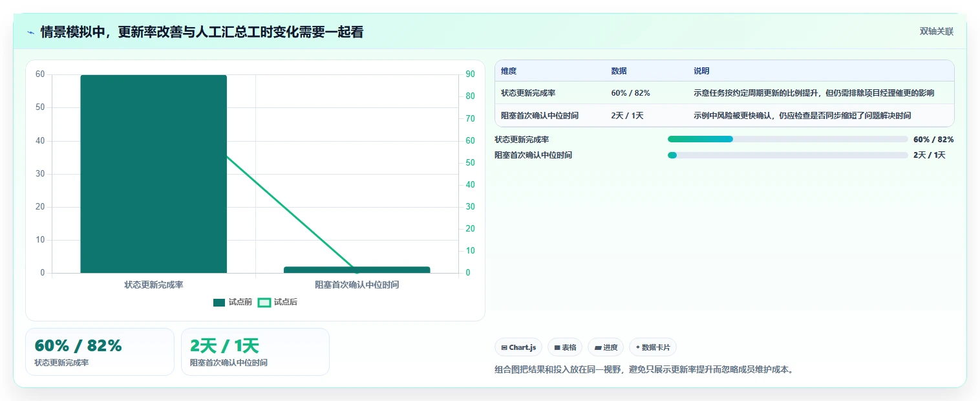Click the 状态更新完成率 label above the progress bars
This screenshot has height=401, width=980.
pos(522,140)
